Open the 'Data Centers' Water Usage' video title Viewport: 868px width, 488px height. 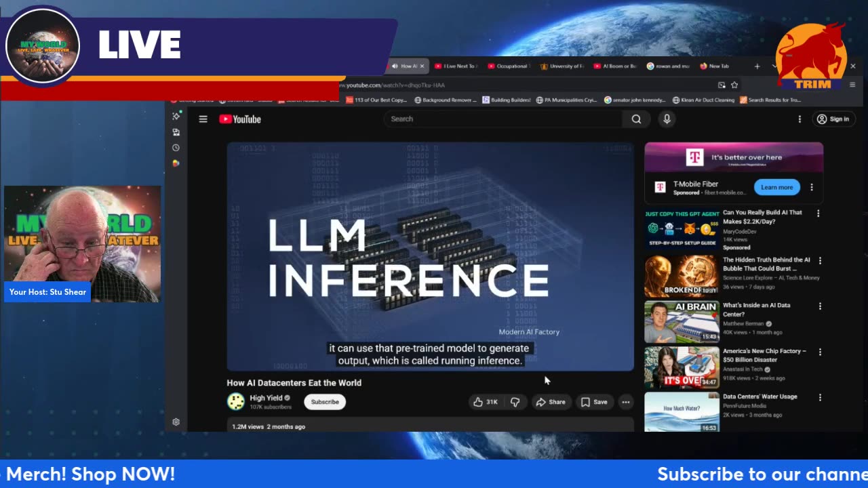[x=760, y=396]
